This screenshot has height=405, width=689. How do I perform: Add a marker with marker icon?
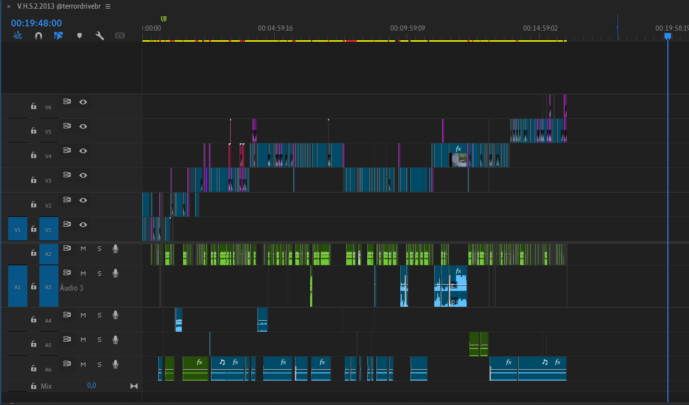tap(80, 36)
